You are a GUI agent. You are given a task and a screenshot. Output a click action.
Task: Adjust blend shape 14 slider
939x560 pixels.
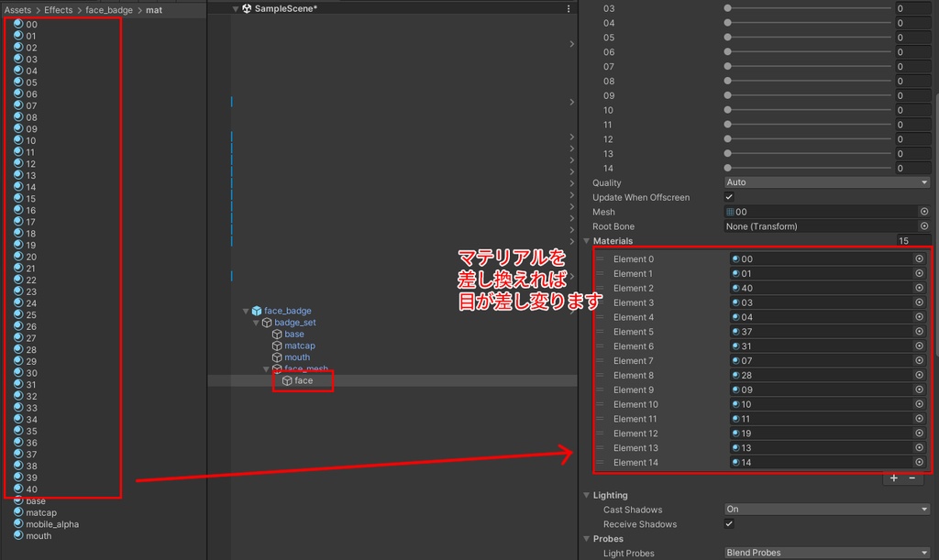[x=809, y=168]
